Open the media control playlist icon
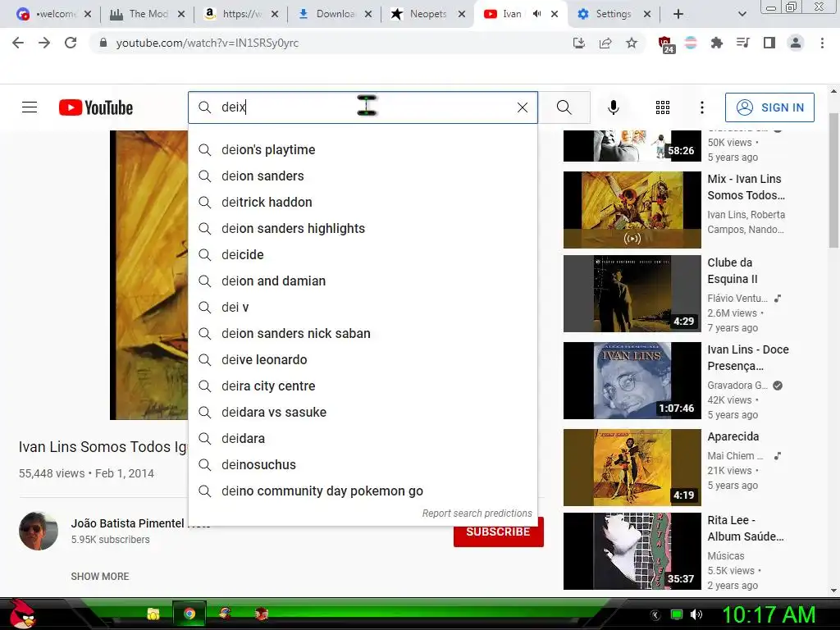 [x=742, y=43]
